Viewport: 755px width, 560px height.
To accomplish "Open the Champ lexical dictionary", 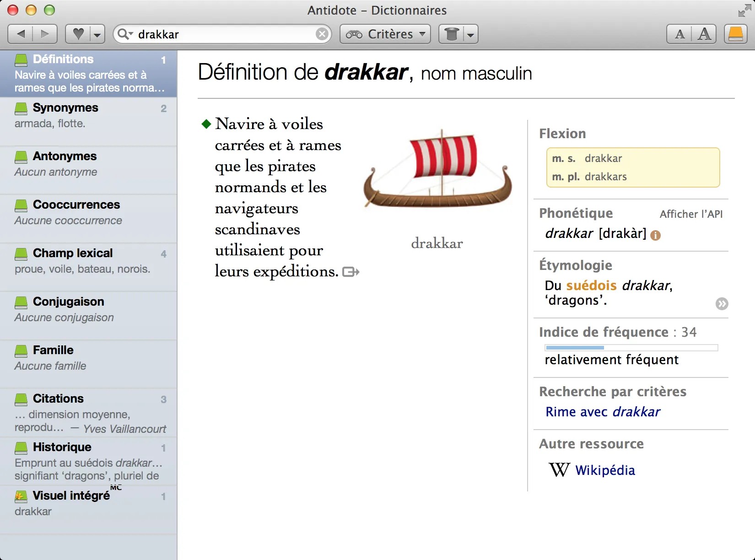I will (88, 267).
